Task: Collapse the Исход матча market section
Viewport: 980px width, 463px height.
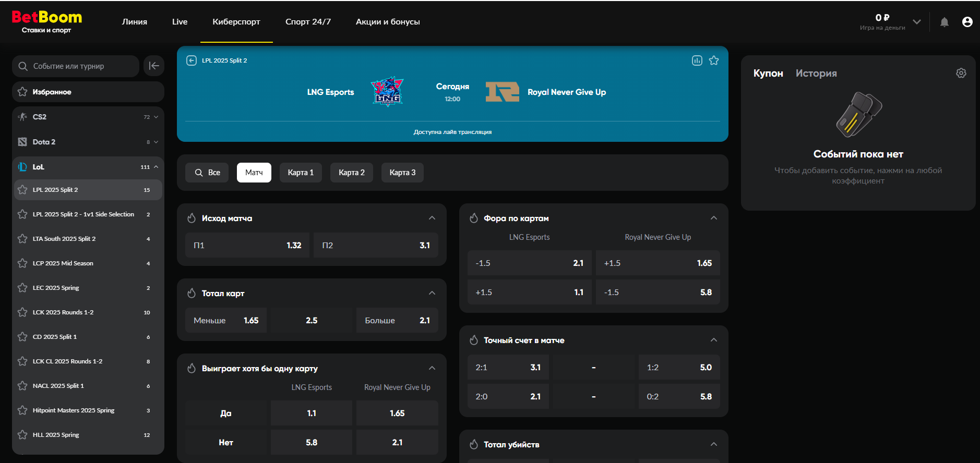Action: tap(432, 218)
